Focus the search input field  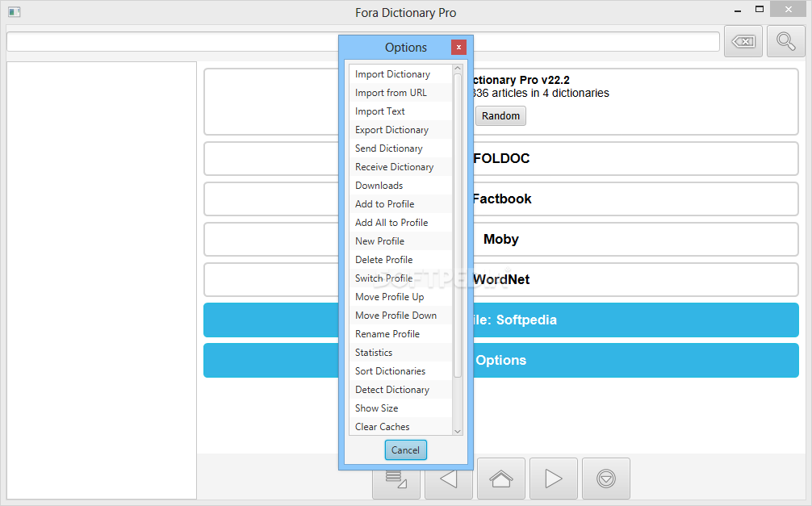point(363,41)
